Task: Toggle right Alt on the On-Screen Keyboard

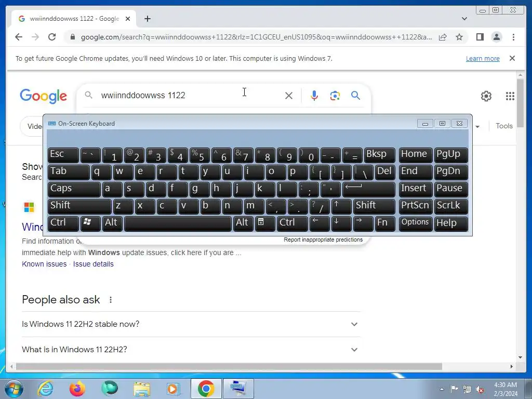Action: point(243,223)
